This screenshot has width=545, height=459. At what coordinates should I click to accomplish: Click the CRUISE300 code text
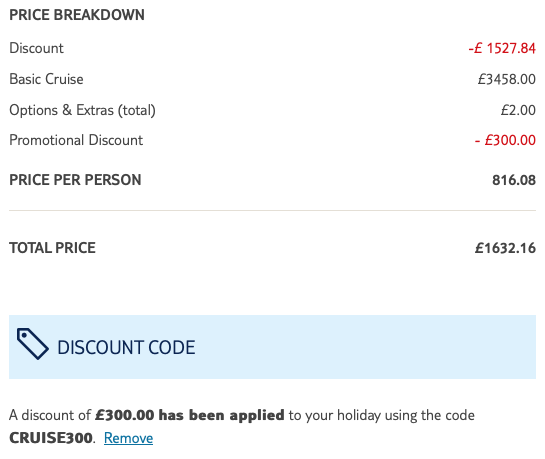(x=51, y=438)
